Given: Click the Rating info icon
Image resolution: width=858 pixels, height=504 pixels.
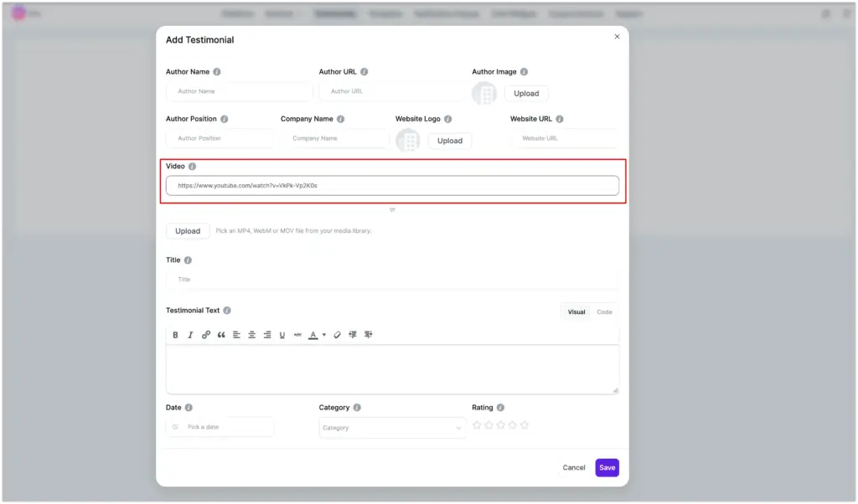Looking at the screenshot, I should pyautogui.click(x=501, y=408).
